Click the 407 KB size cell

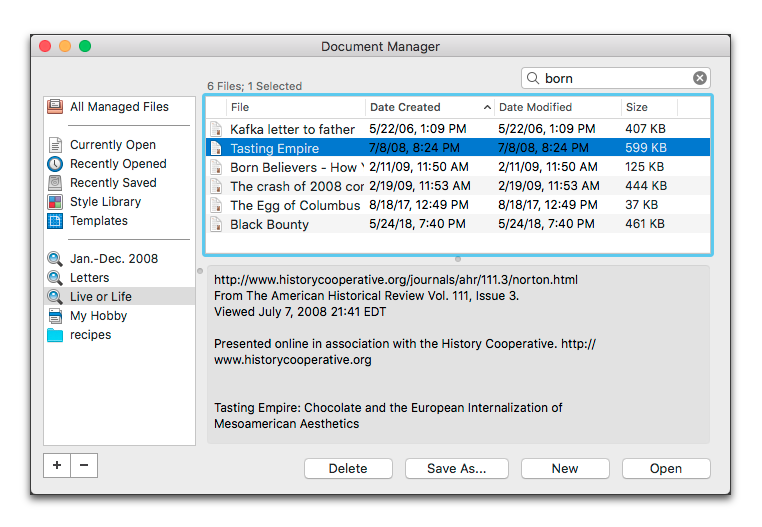pyautogui.click(x=645, y=129)
